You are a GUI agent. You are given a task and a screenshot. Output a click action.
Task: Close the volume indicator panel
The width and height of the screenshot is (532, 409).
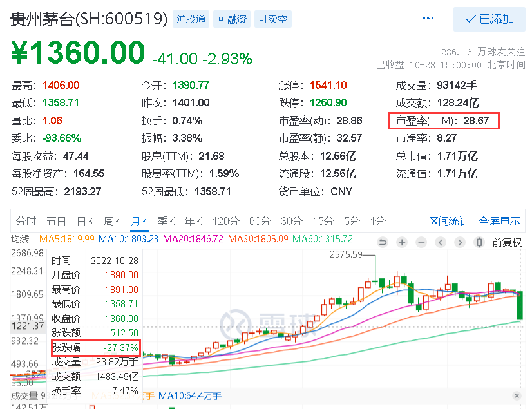click(517, 395)
